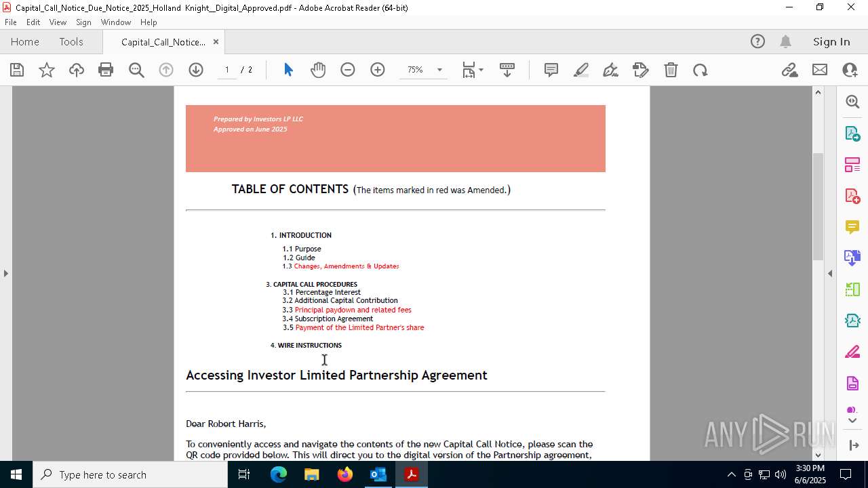Open Outlook from the taskbar
Screen dimensions: 868x488
click(378, 474)
